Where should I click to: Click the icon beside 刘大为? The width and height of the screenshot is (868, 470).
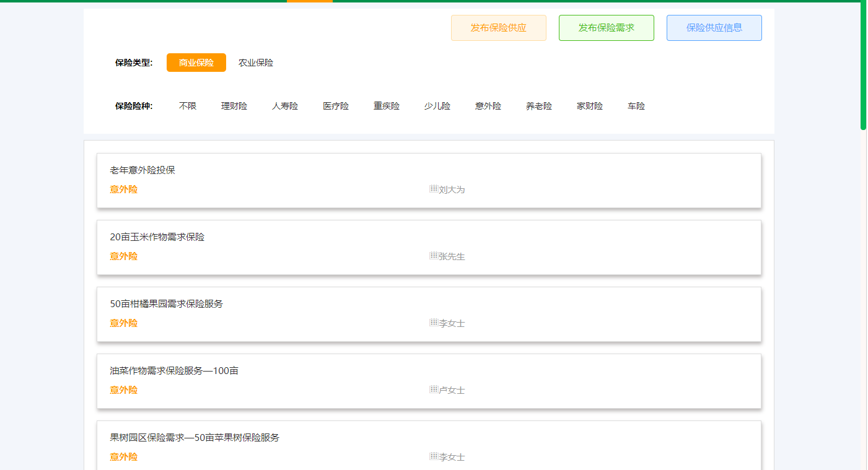point(434,189)
